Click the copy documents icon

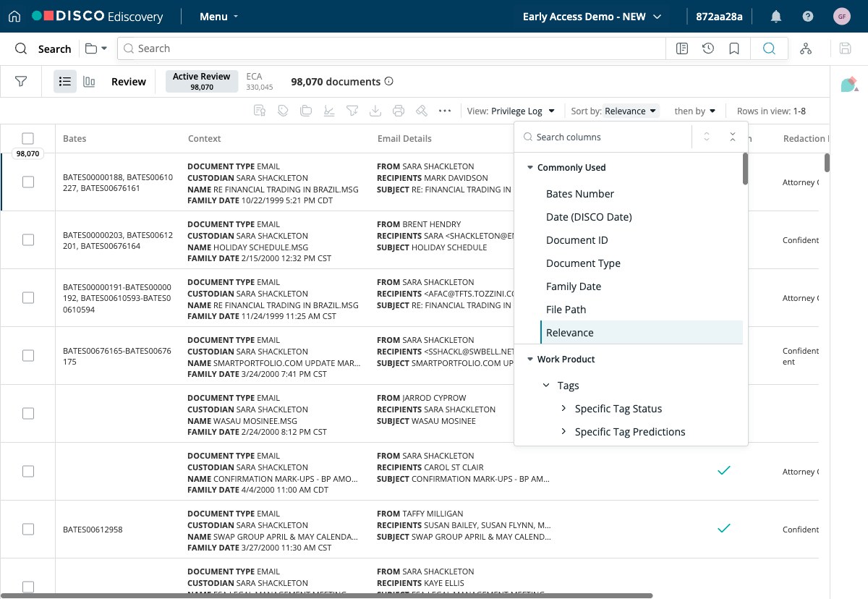tap(306, 111)
